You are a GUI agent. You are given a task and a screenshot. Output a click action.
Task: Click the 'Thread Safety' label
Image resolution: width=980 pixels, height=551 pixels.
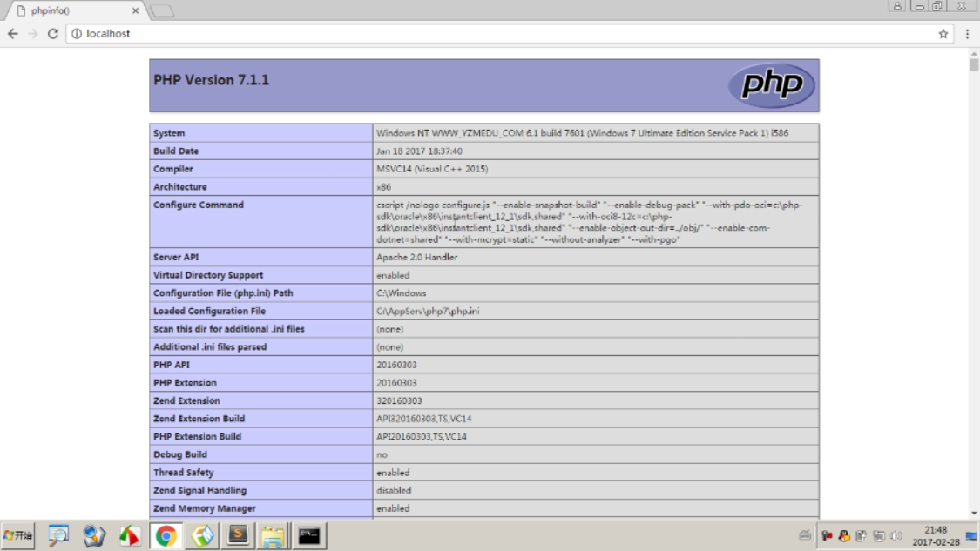[183, 473]
